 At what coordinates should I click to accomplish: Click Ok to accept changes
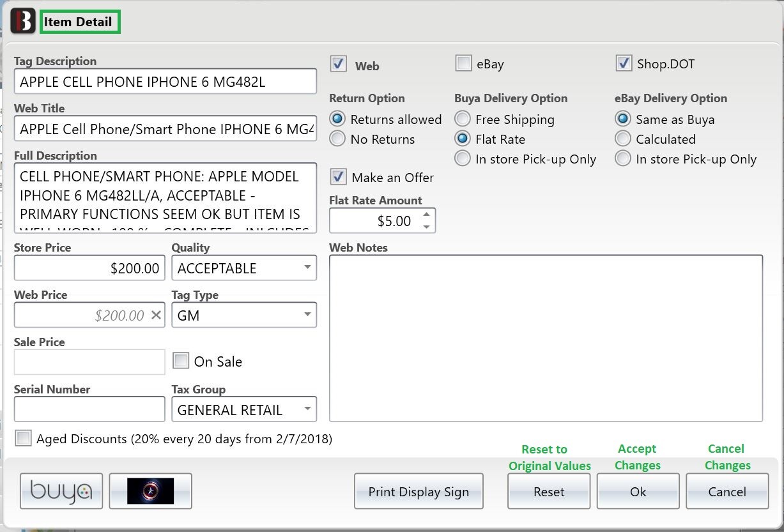tap(638, 491)
